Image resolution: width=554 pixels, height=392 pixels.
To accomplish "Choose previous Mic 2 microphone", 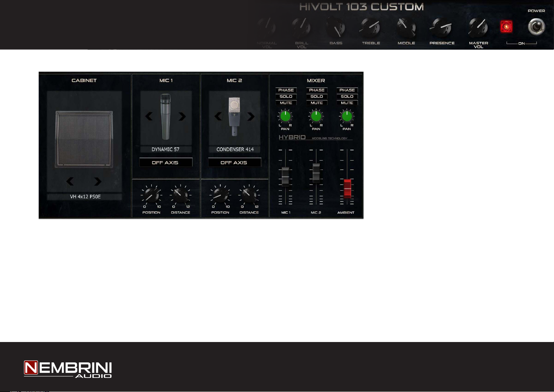I will 218,116.
